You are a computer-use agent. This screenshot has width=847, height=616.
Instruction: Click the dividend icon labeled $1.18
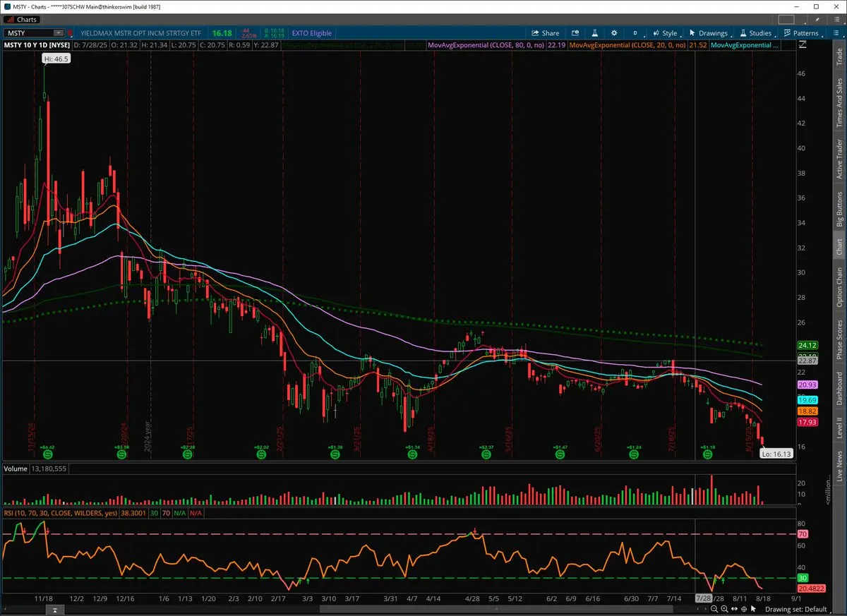click(708, 455)
